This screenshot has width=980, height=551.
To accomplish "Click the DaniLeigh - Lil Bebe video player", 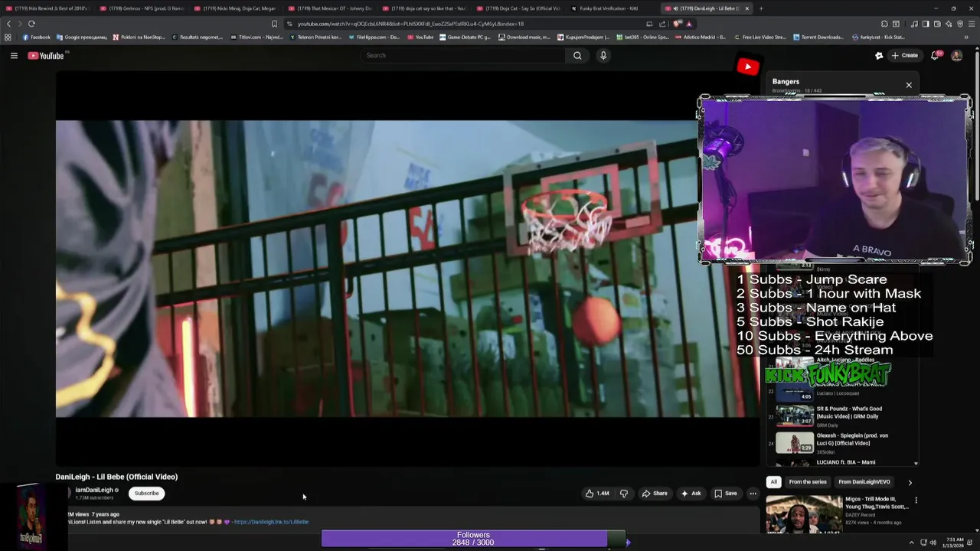I will coord(407,268).
